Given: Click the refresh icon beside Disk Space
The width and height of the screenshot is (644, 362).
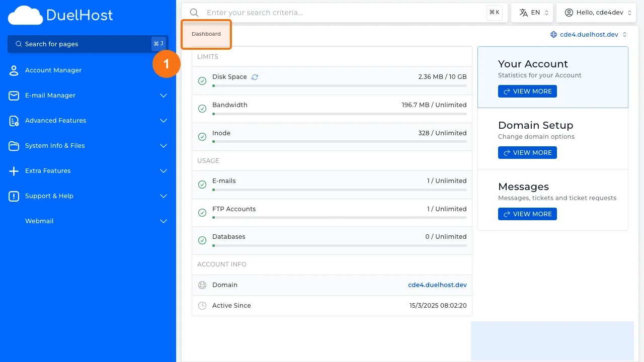Looking at the screenshot, I should point(255,76).
